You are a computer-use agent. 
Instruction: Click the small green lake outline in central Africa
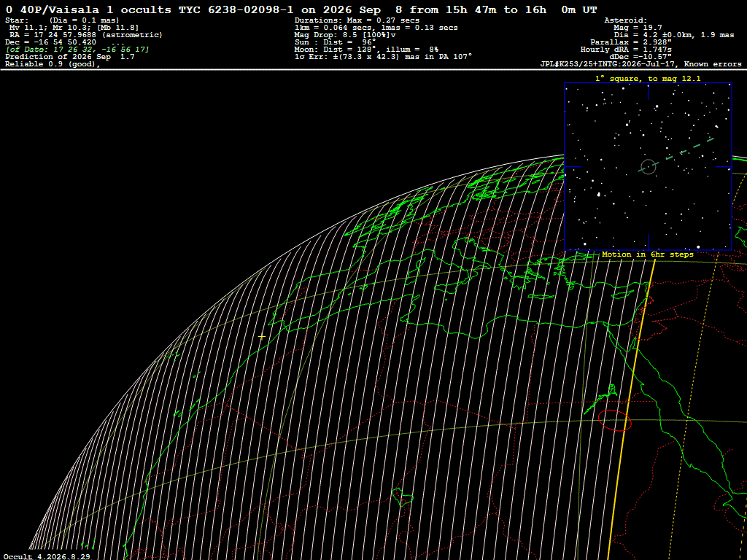pyautogui.click(x=402, y=498)
